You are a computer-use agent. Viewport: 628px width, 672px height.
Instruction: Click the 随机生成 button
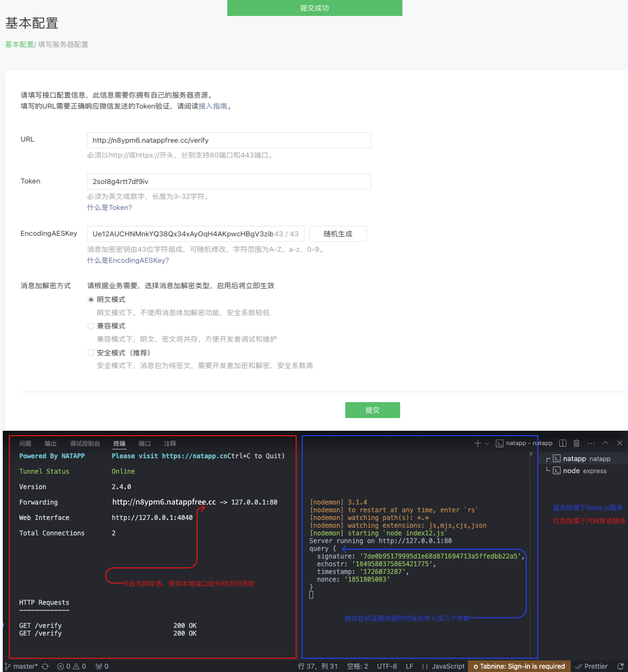[x=338, y=234]
